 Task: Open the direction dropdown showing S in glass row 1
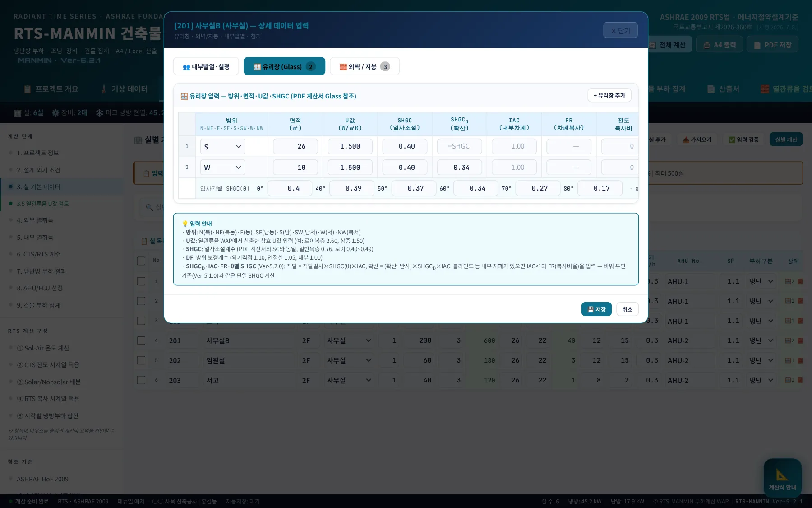223,146
